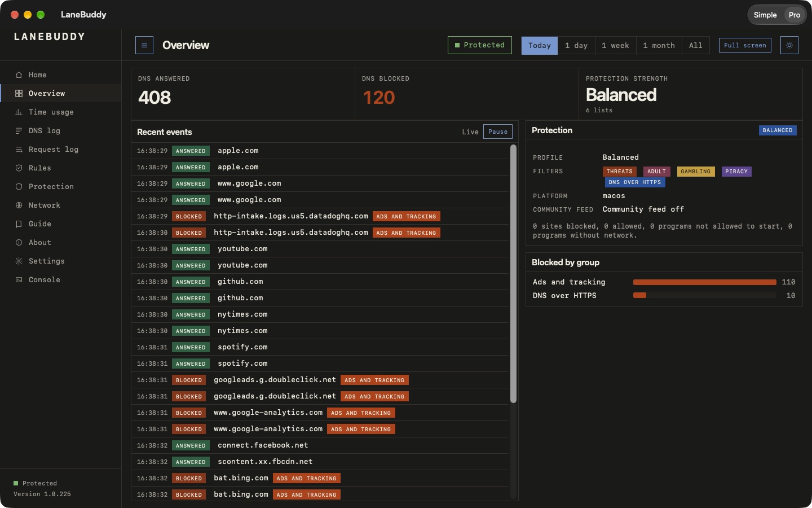Click the BALANCED badge in Protection panel
The width and height of the screenshot is (812, 508).
(x=778, y=130)
